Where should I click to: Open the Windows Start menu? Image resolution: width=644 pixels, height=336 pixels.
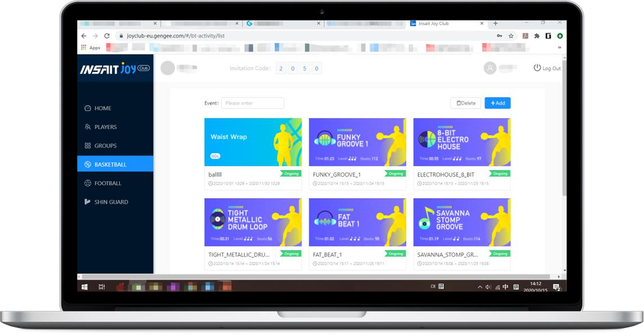[x=85, y=287]
